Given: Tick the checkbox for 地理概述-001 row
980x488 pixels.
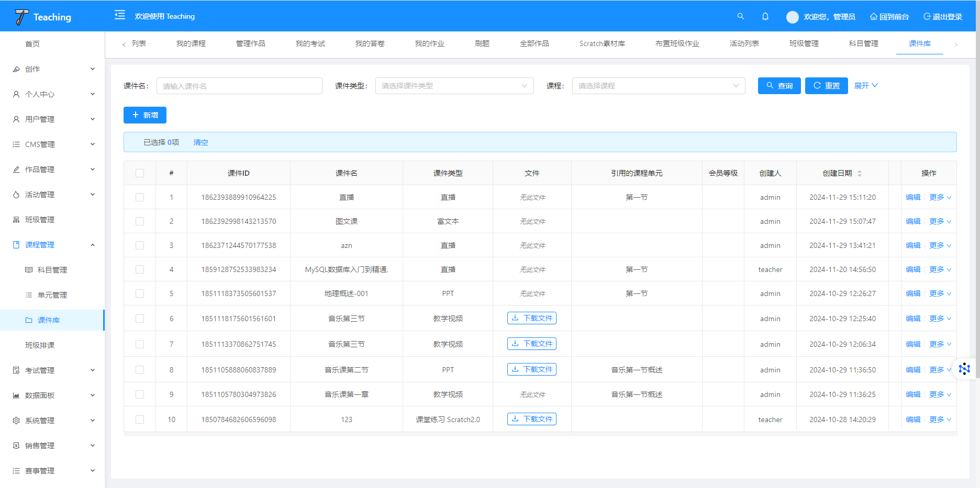Looking at the screenshot, I should [x=140, y=293].
